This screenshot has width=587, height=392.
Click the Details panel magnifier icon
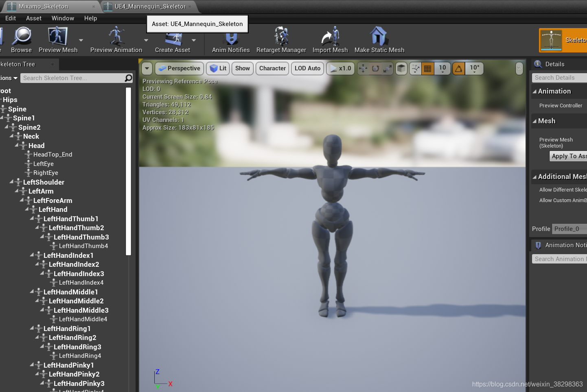(538, 64)
